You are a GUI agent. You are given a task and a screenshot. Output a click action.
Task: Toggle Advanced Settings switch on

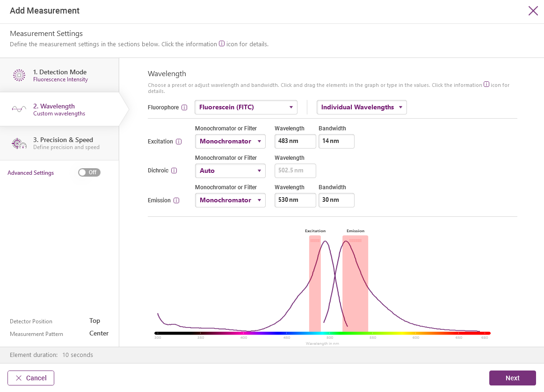[89, 172]
